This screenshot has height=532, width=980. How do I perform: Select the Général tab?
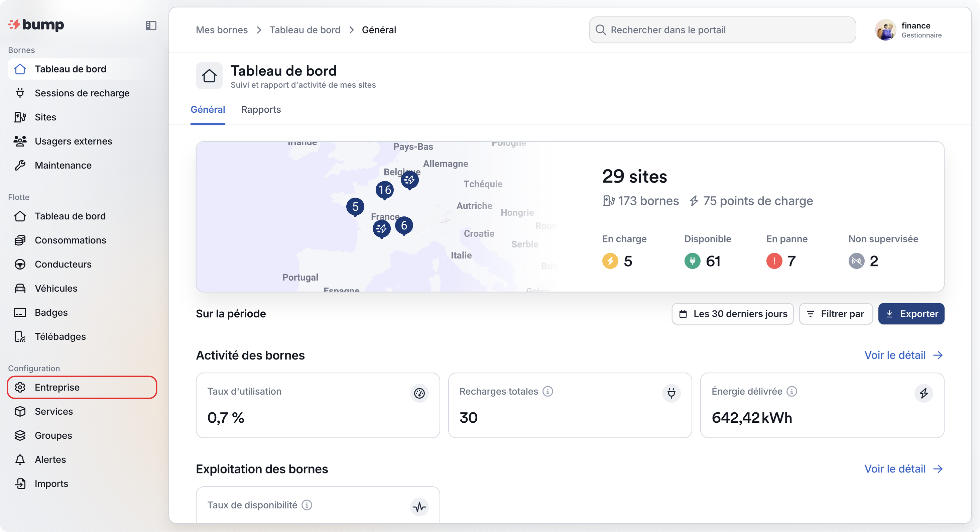208,110
